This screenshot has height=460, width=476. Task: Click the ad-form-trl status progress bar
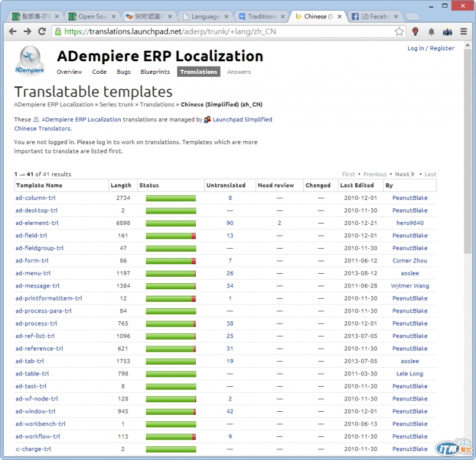(x=171, y=261)
